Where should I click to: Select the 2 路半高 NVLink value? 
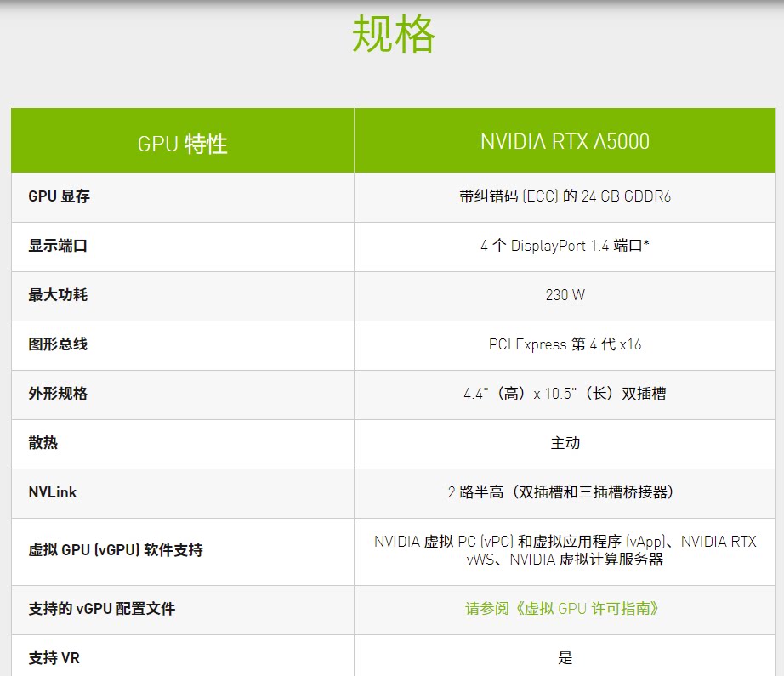click(562, 492)
